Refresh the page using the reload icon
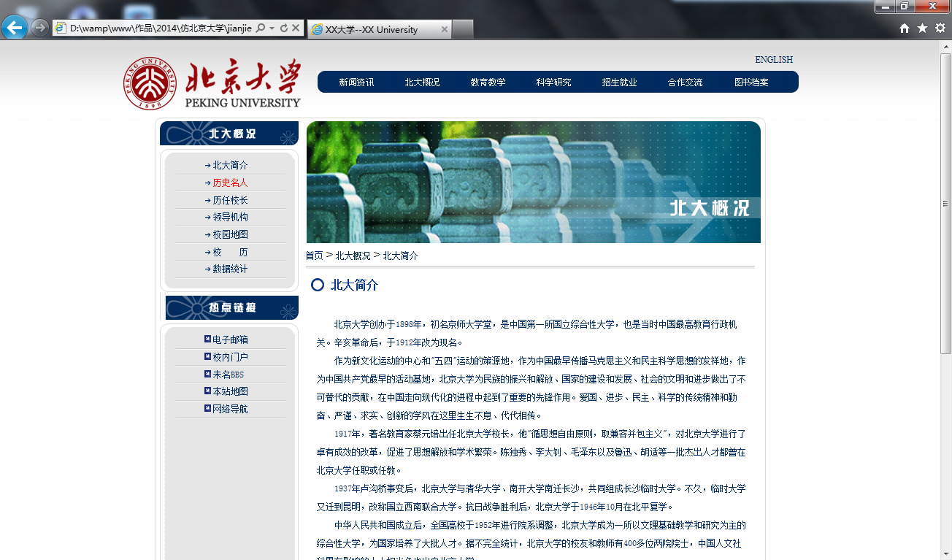 [284, 28]
